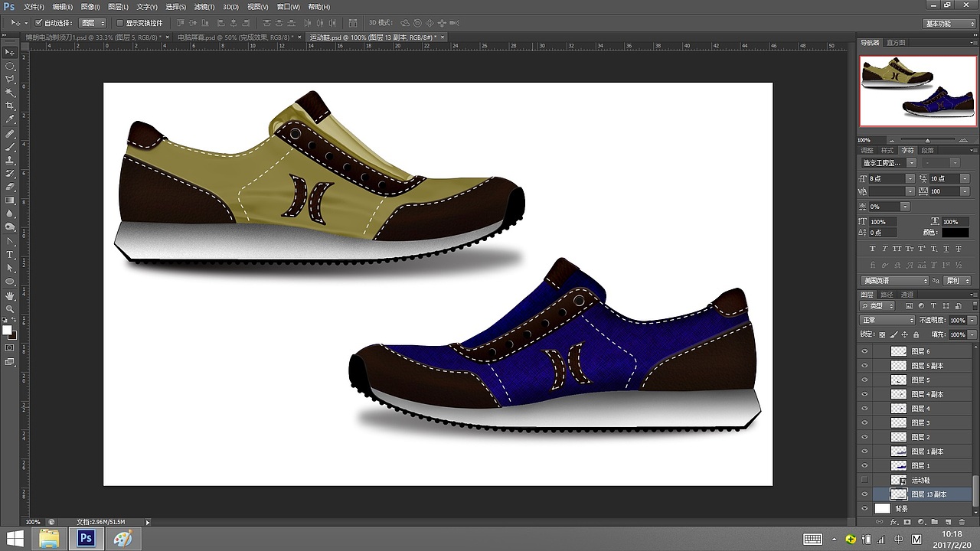Hide the 背景 layer
Screen dimensions: 980x551
coord(865,508)
